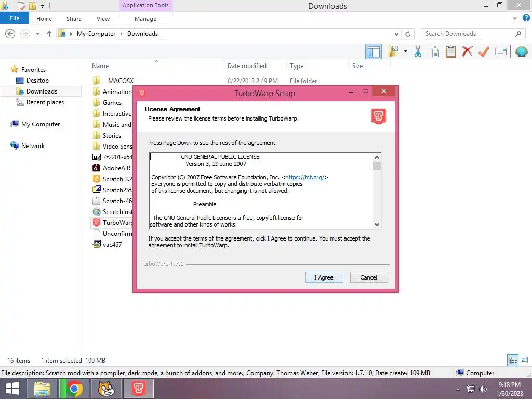Select the Games folder
This screenshot has height=399, width=532.
[112, 103]
